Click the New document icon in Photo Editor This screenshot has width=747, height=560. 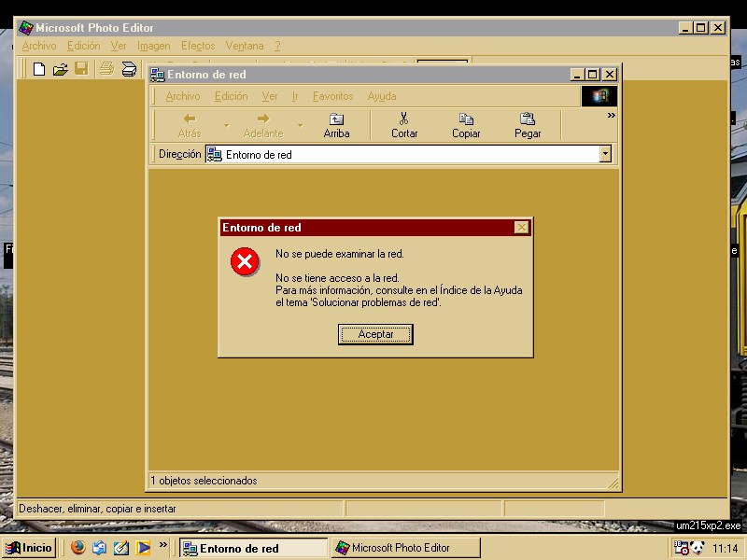39,69
